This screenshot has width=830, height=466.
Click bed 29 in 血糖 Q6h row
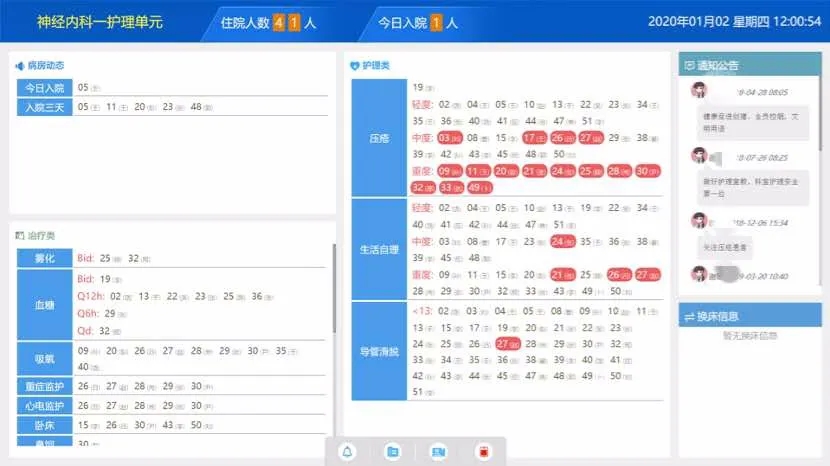tap(115, 313)
